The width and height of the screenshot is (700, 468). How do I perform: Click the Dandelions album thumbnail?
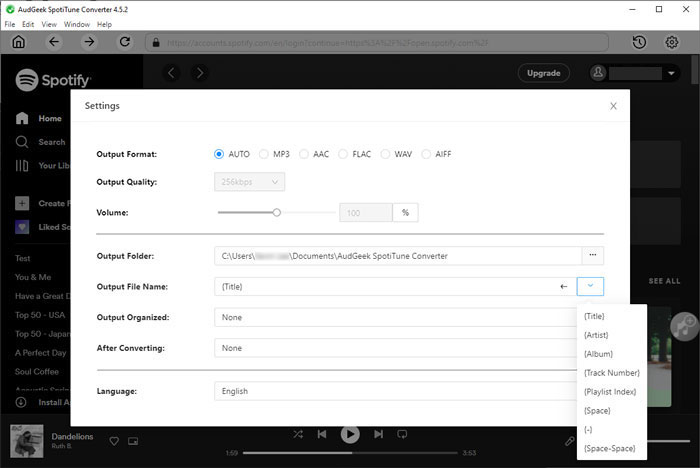point(27,441)
